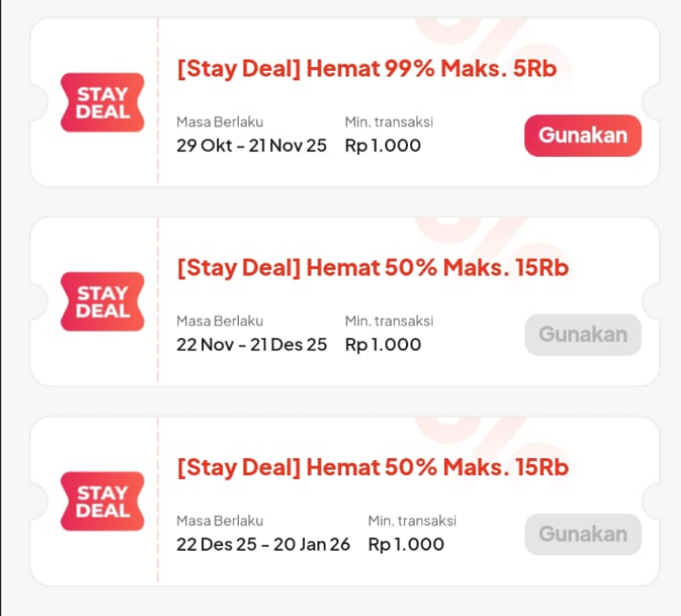681x616 pixels.
Task: Tap the Stay Deal icon beside the 22 Des voucher
Action: pyautogui.click(x=102, y=501)
